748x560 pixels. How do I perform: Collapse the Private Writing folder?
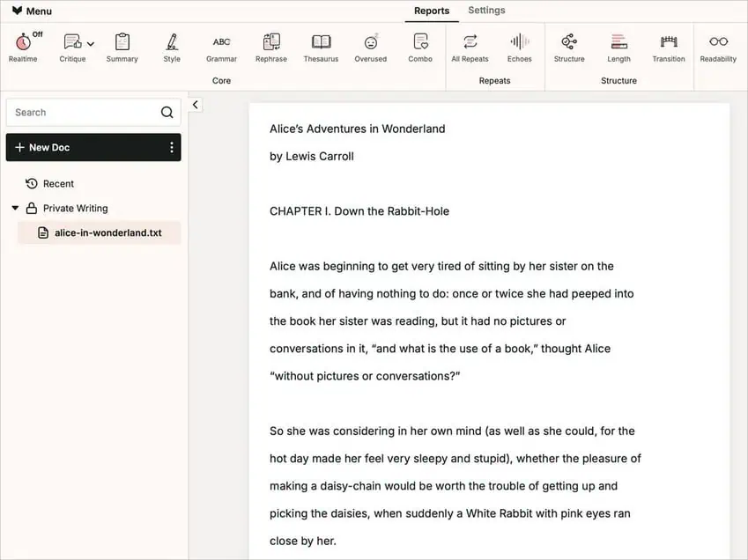[14, 208]
